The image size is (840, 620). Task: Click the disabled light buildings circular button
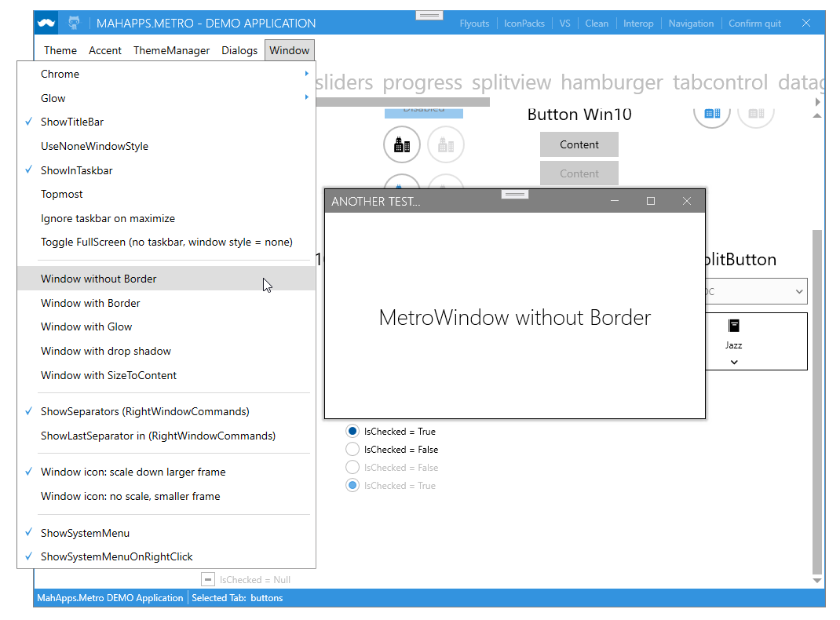point(445,144)
